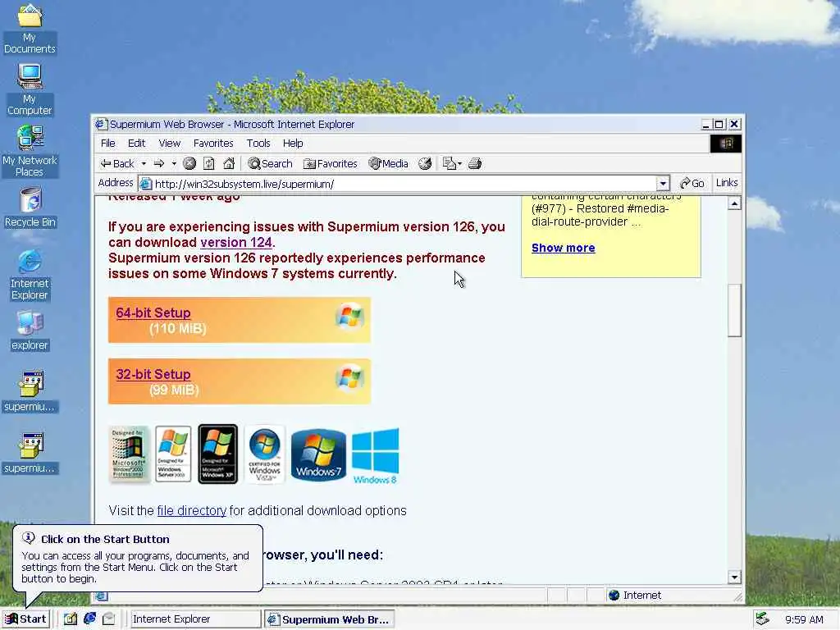Click the IE title bar system icon
The height and width of the screenshot is (630, 840).
101,125
